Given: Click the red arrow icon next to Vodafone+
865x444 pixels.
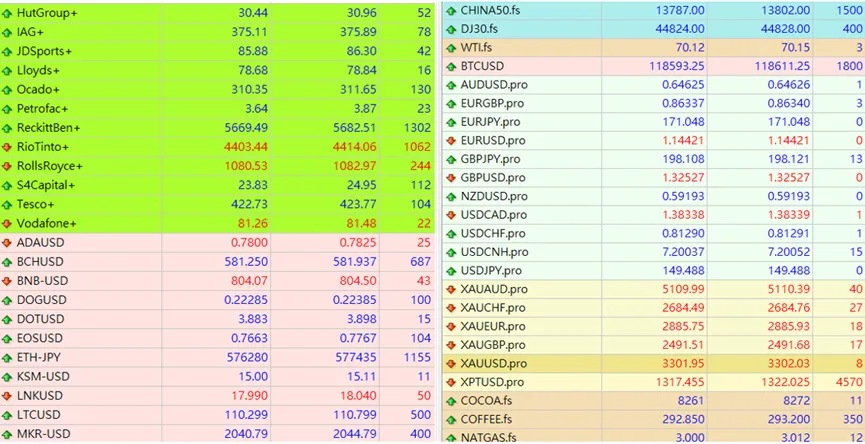Looking at the screenshot, I should [x=7, y=224].
